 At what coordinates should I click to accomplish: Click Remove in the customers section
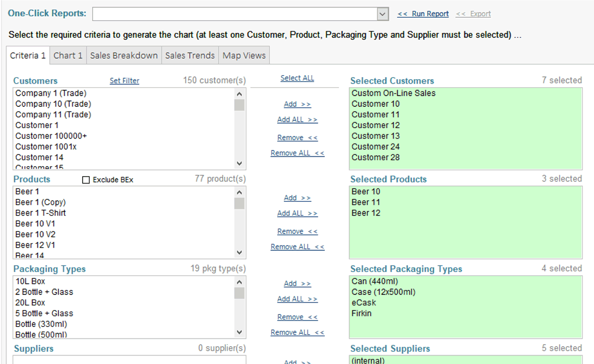click(297, 138)
